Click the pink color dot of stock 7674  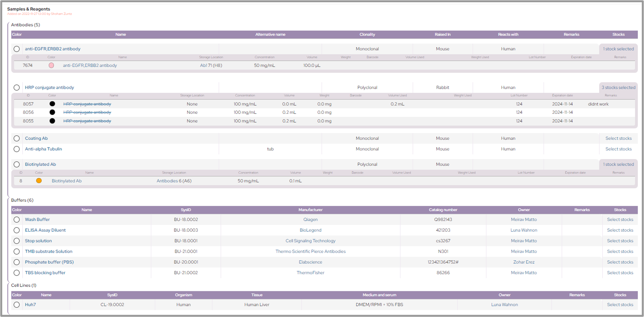coord(51,65)
